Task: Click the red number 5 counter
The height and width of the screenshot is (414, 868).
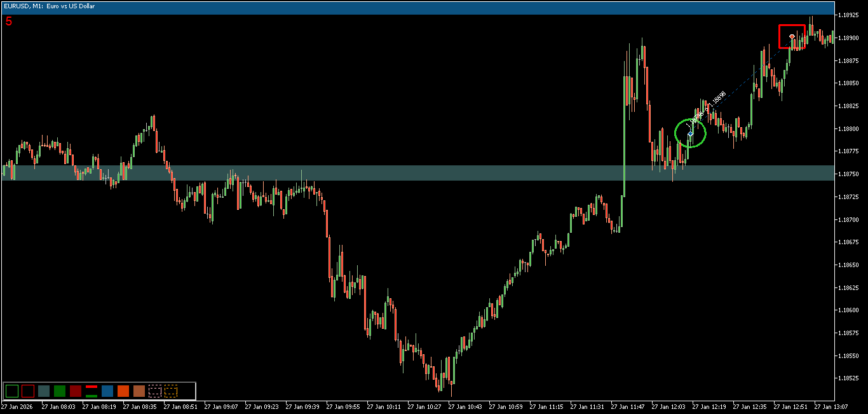Action: tap(8, 21)
